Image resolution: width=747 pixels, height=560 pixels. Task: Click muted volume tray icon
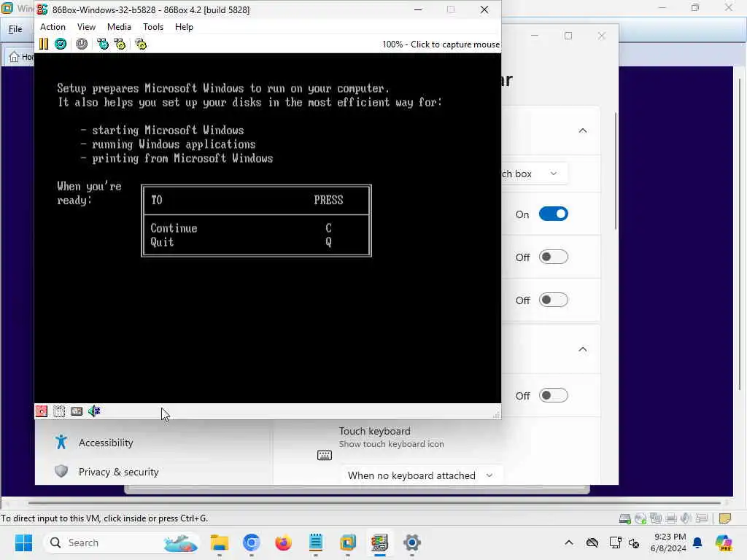point(634,543)
